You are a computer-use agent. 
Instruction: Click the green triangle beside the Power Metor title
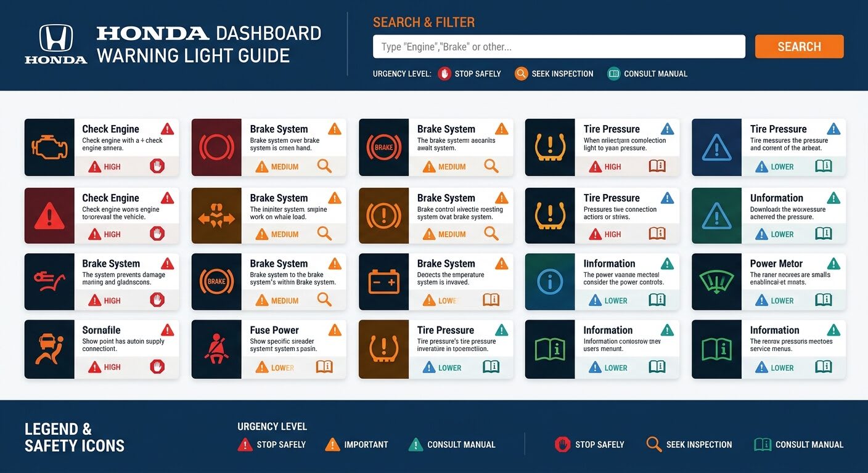[x=833, y=264]
